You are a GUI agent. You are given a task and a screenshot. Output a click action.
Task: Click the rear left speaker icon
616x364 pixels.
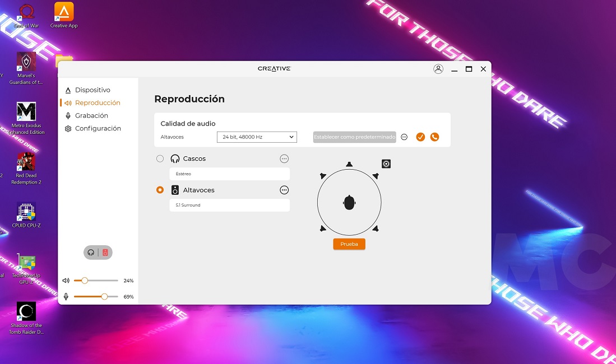(323, 228)
